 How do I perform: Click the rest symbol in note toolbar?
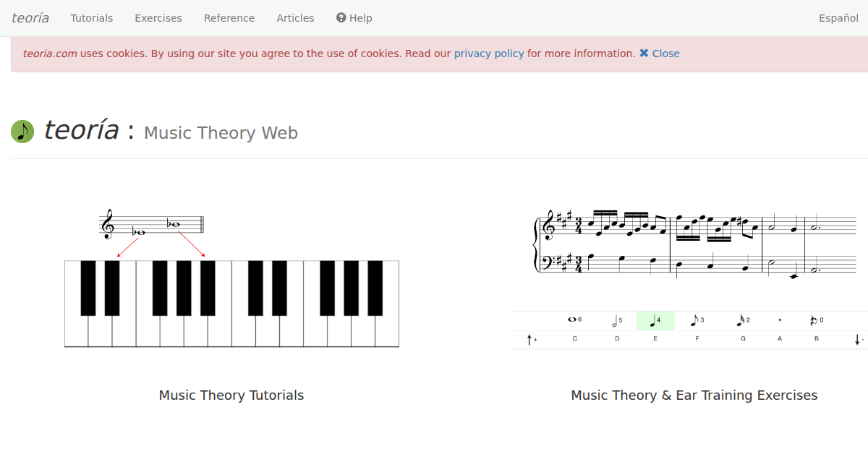[x=816, y=320]
